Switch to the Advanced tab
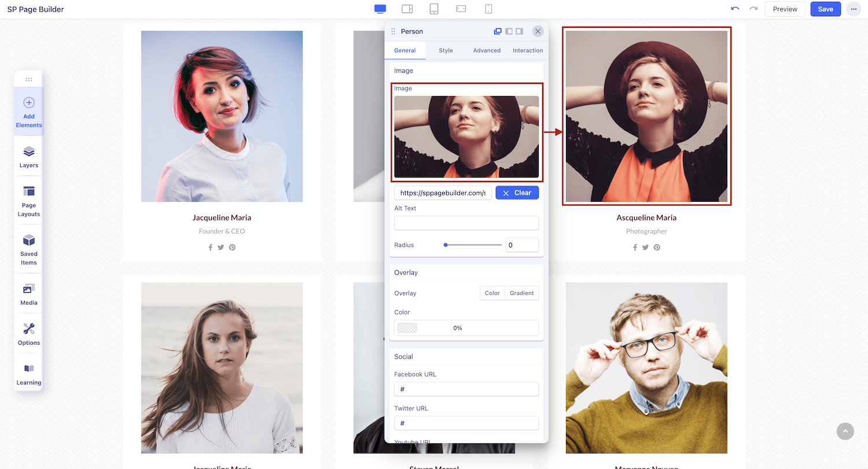The height and width of the screenshot is (469, 868). coord(487,50)
